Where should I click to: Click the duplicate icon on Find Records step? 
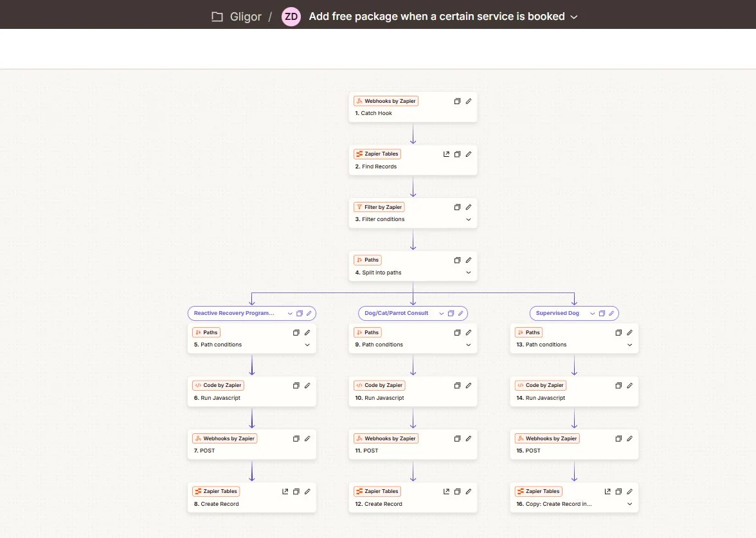pyautogui.click(x=457, y=154)
